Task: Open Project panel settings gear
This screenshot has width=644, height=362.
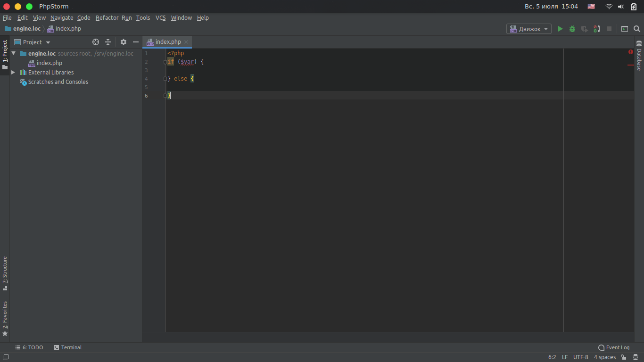Action: click(124, 42)
